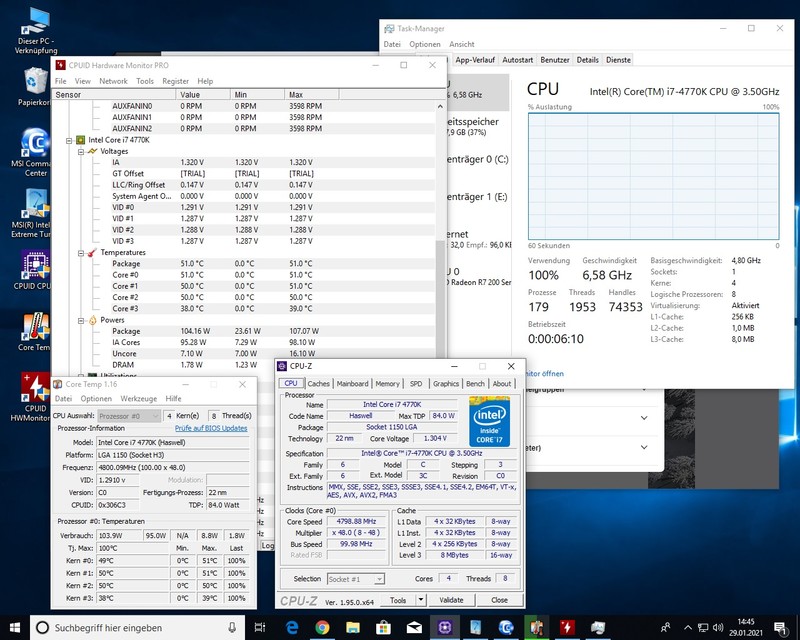Screen dimensions: 800x640
Task: Open the Werkzeuge menu in Core Temp
Action: pos(138,399)
